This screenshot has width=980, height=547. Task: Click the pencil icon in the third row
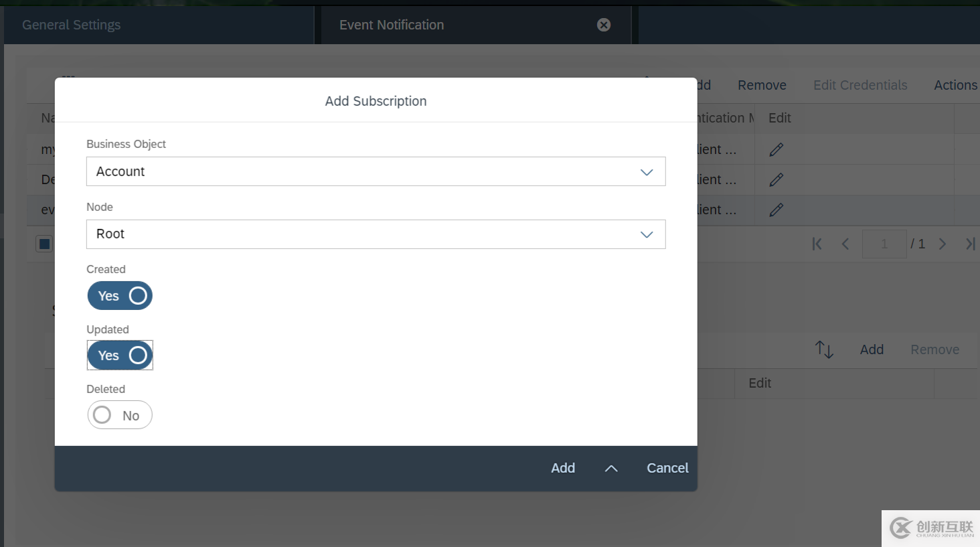click(775, 210)
